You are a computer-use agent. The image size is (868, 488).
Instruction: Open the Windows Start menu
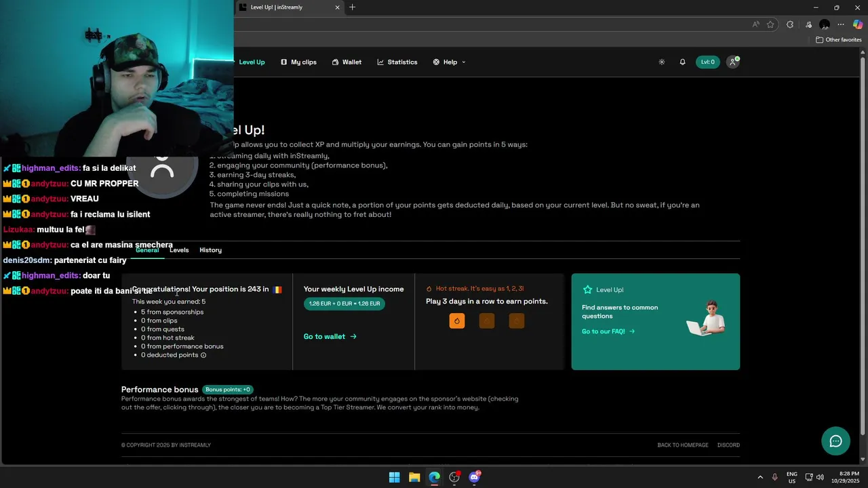point(394,477)
